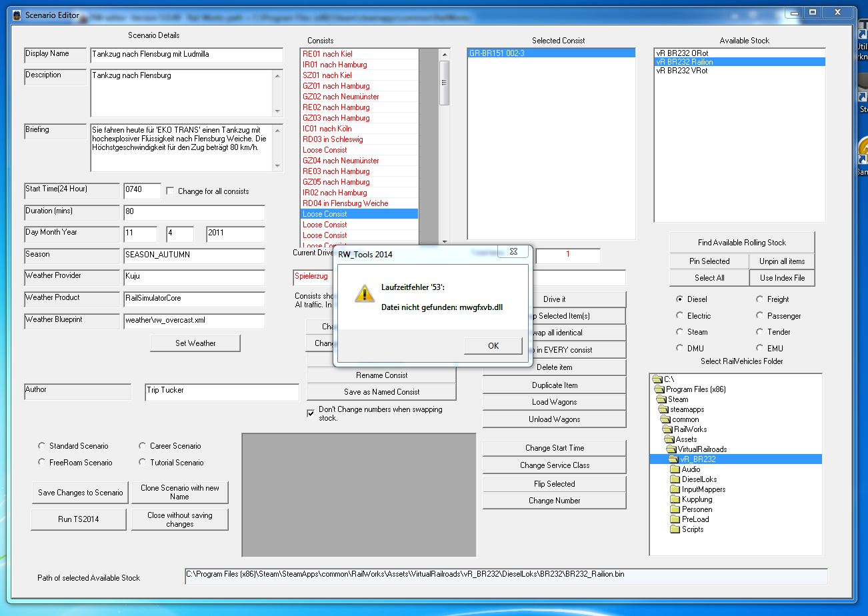Click Find Available Rolling Stock button
Image resolution: width=868 pixels, height=616 pixels.
[741, 243]
